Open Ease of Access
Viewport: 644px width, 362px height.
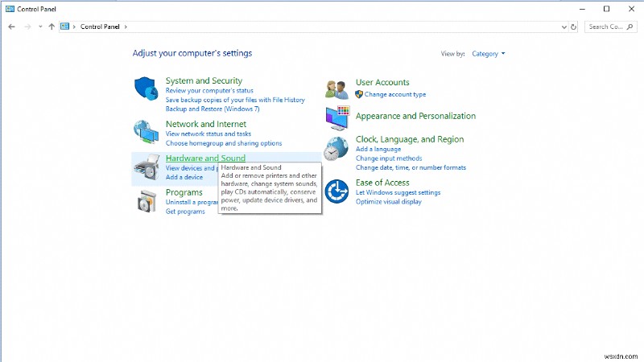(x=382, y=183)
